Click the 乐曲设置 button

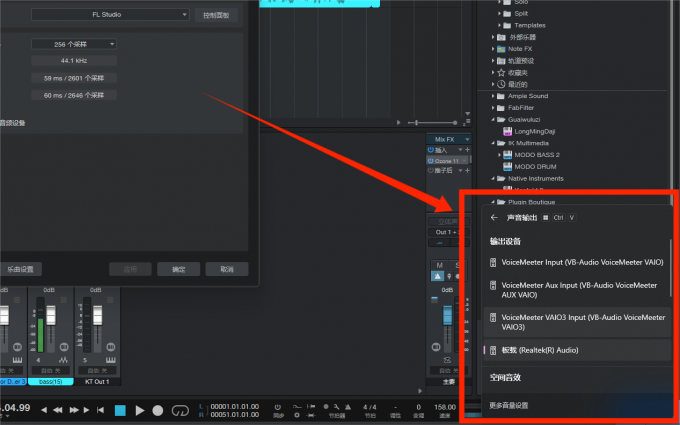[x=20, y=269]
